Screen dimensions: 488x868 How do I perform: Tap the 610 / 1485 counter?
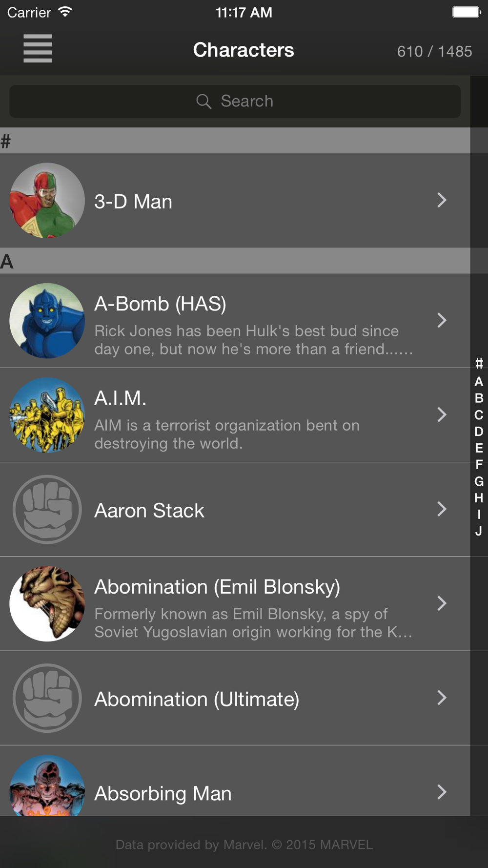[x=434, y=51]
